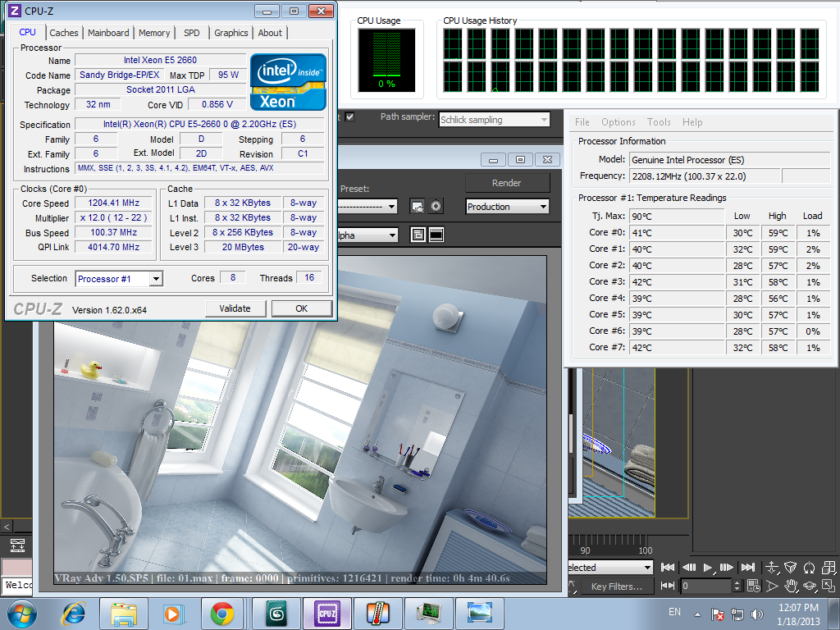Click Action Center flag tray icon
Viewport: 840px width, 630px height.
coord(718,614)
